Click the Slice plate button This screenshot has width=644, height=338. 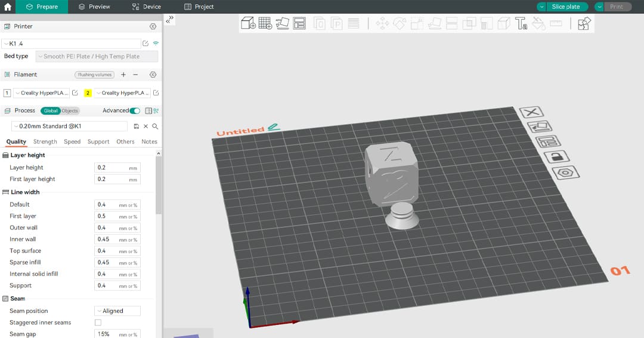pyautogui.click(x=567, y=7)
